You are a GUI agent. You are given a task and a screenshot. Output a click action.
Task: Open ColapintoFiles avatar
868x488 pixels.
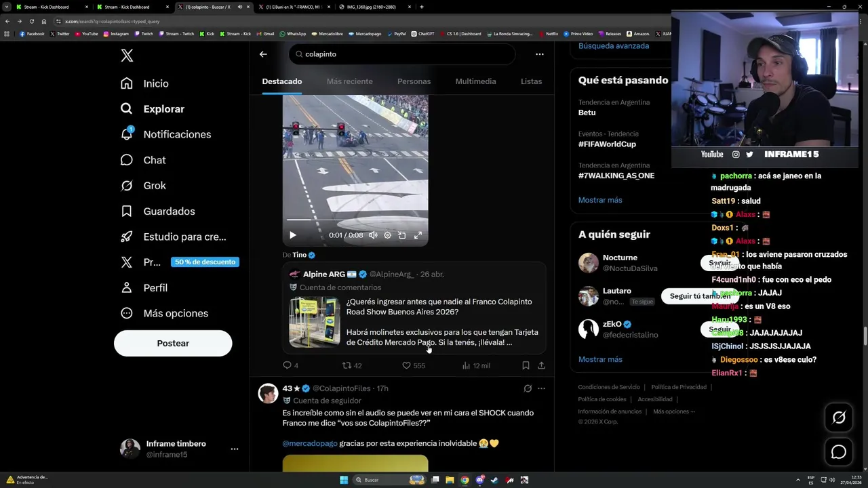(x=269, y=393)
